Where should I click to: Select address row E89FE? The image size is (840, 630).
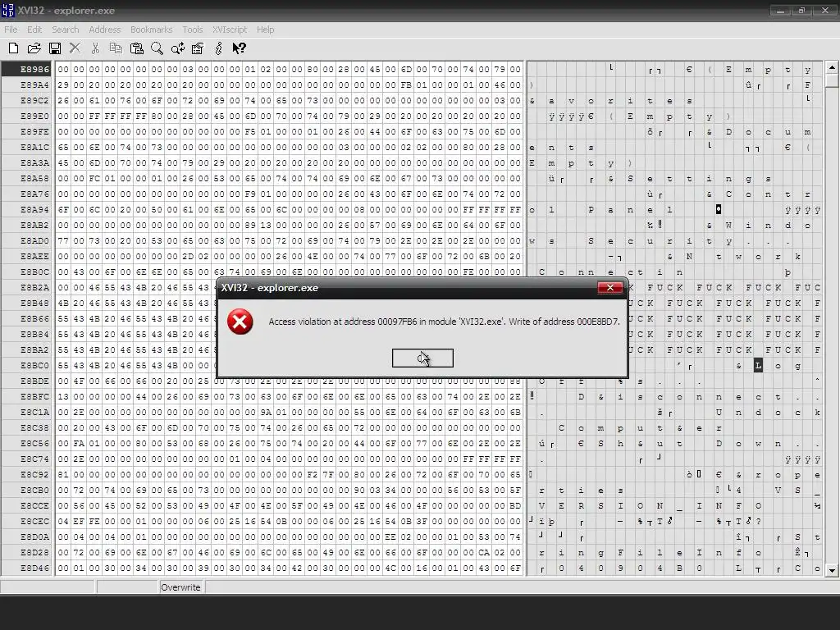point(28,131)
